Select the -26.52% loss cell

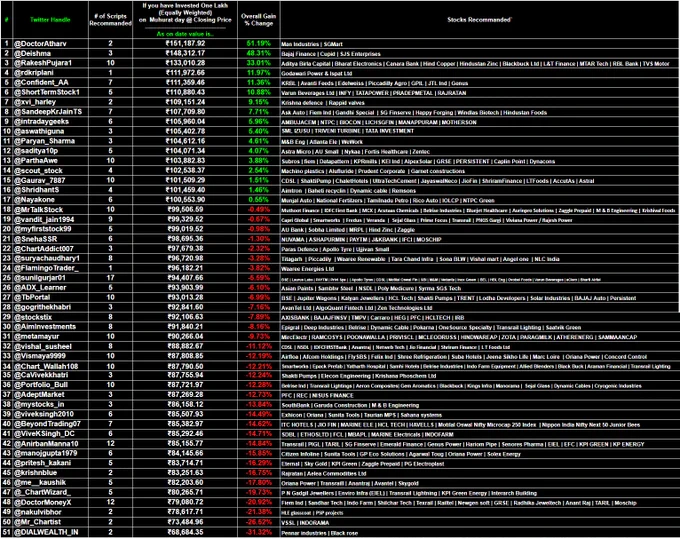coord(258,522)
